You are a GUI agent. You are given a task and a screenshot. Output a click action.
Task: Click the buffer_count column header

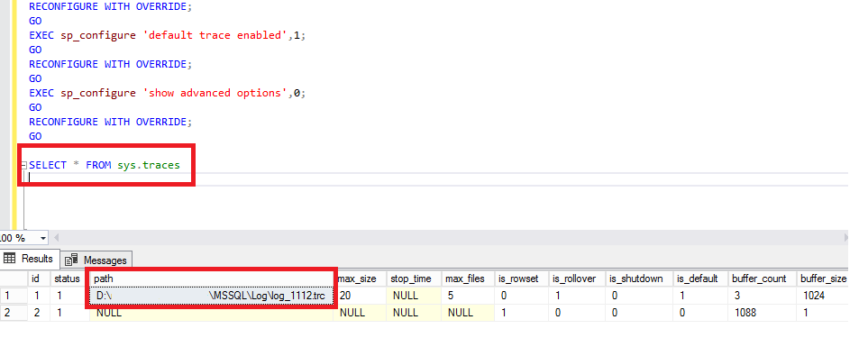tap(762, 279)
